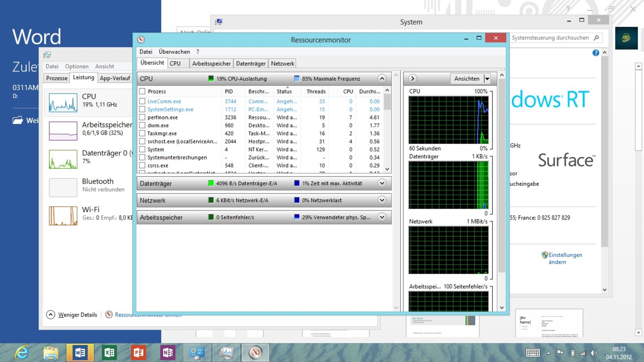Select the CPU graph in Task Manager
Image resolution: width=644 pixels, height=362 pixels.
tap(63, 102)
